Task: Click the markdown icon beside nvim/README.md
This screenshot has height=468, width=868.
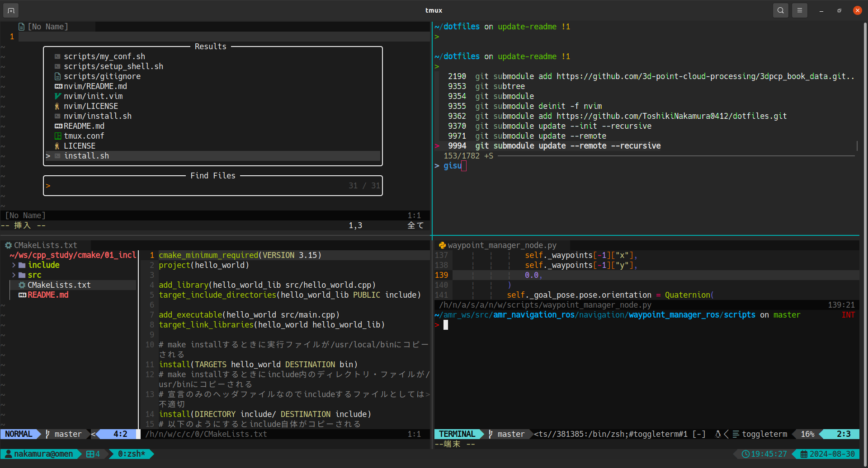Action: tap(58, 86)
